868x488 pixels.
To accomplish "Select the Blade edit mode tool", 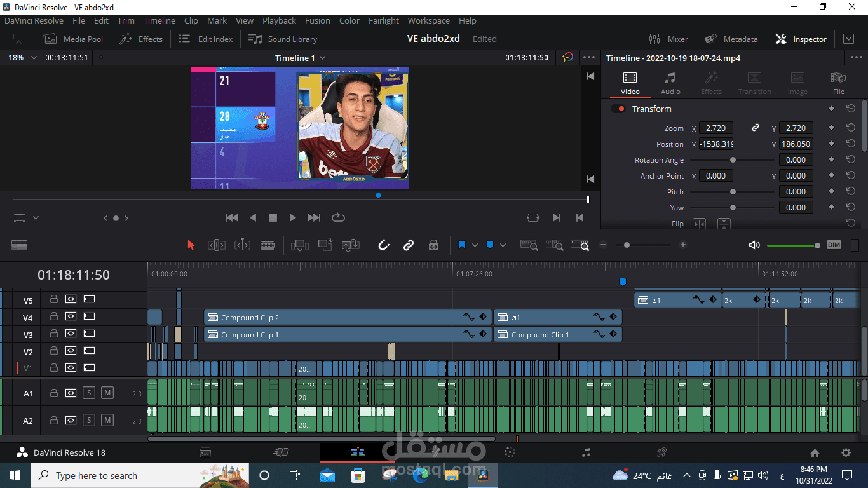I will [x=268, y=245].
